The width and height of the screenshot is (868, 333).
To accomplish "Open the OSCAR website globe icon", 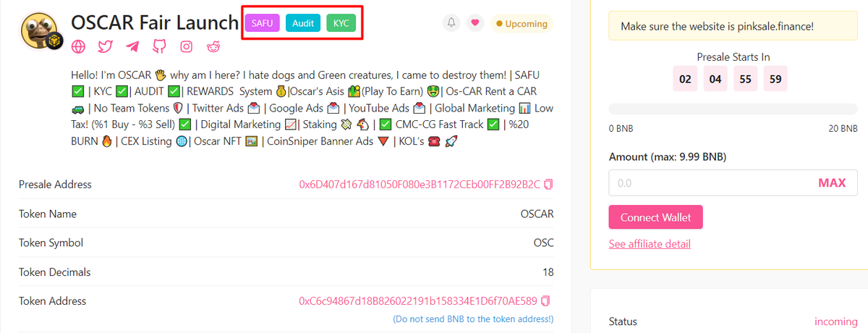I will tap(78, 47).
